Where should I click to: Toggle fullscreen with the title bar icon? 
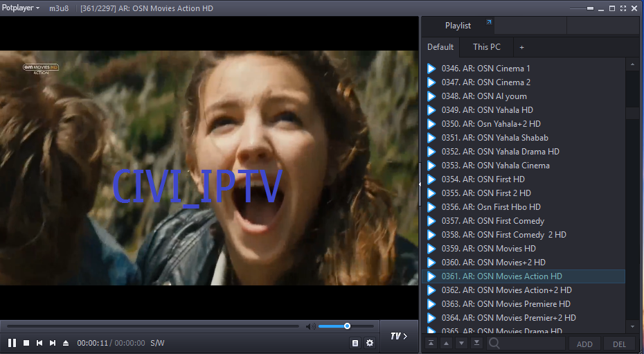(x=623, y=8)
